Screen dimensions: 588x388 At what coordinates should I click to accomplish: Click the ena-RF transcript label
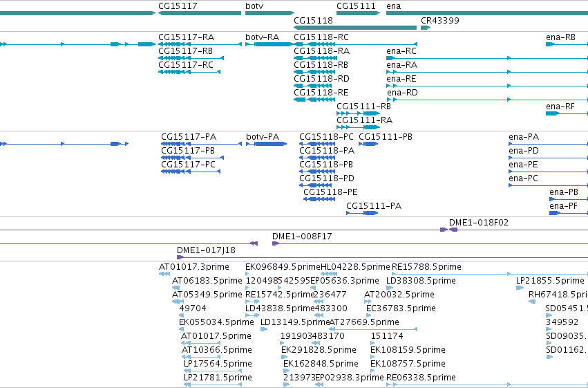pos(560,107)
